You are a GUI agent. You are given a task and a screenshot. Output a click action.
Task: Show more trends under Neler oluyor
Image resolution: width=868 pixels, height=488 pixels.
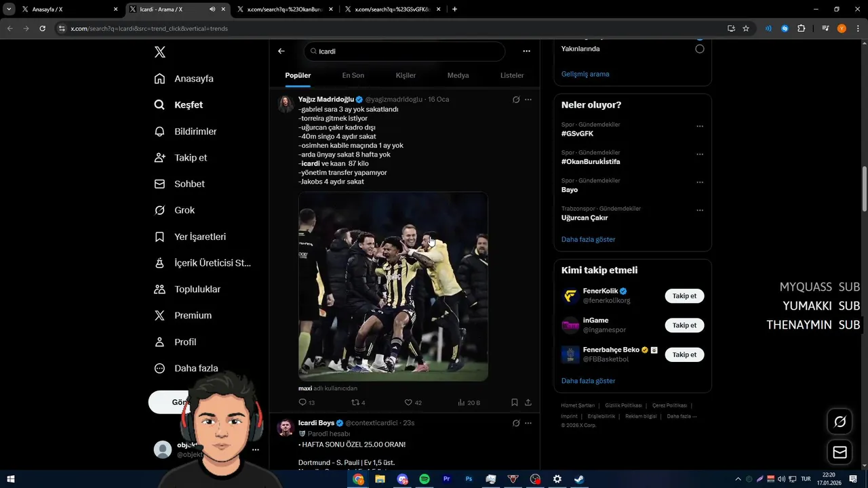click(x=589, y=239)
